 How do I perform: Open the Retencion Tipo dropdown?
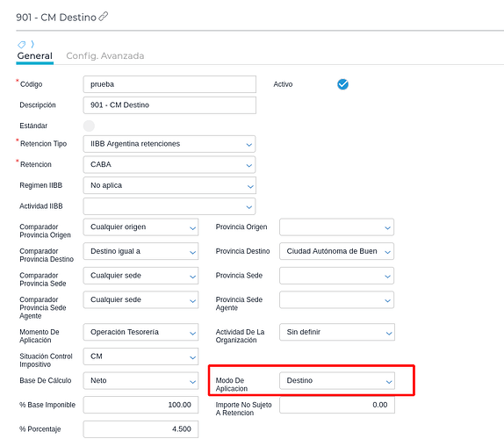tap(169, 144)
